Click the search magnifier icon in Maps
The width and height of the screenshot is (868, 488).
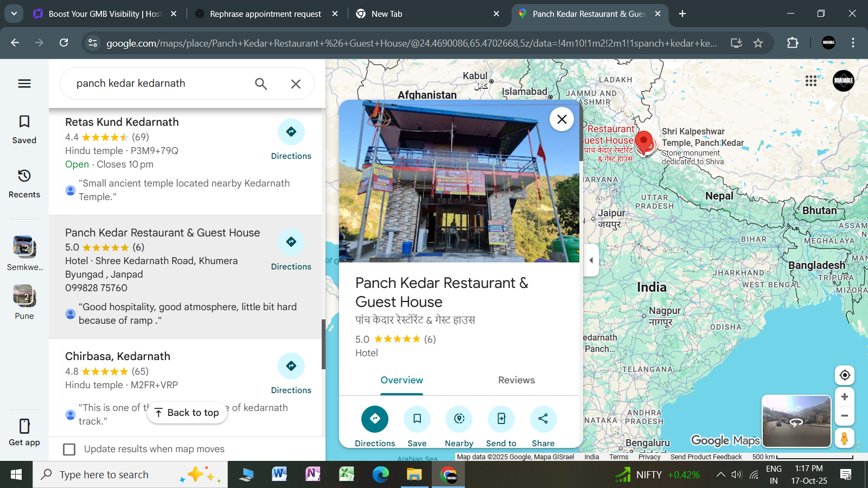tap(261, 84)
